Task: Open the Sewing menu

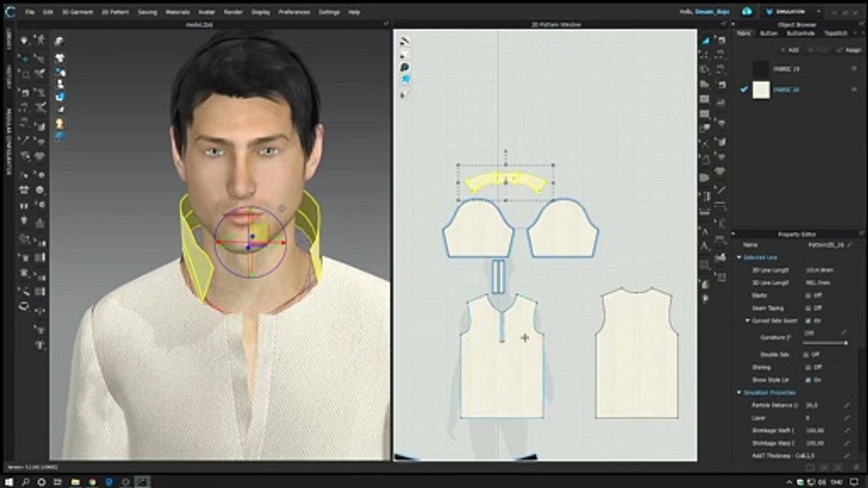Action: coord(147,12)
